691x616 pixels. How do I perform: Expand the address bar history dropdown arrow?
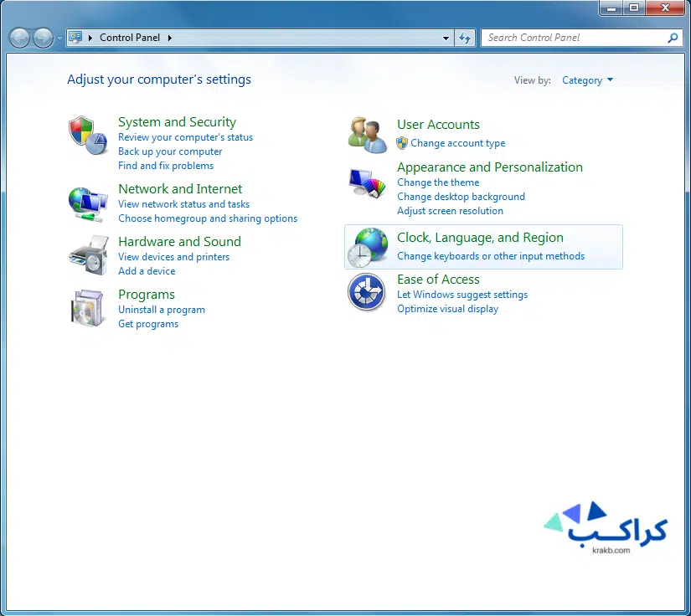[446, 38]
